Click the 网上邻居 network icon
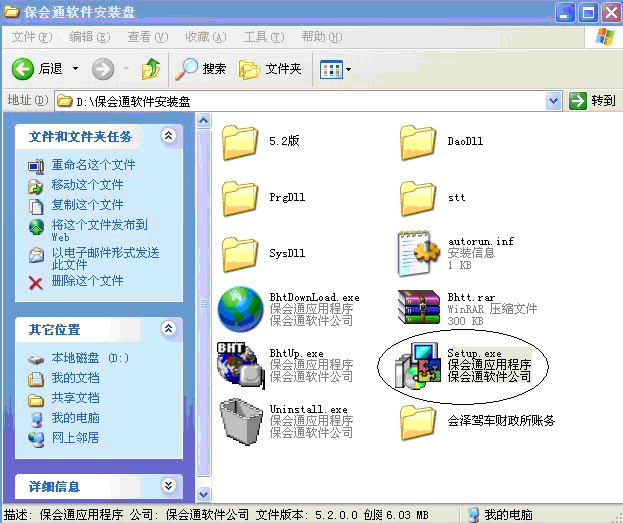 (x=36, y=438)
